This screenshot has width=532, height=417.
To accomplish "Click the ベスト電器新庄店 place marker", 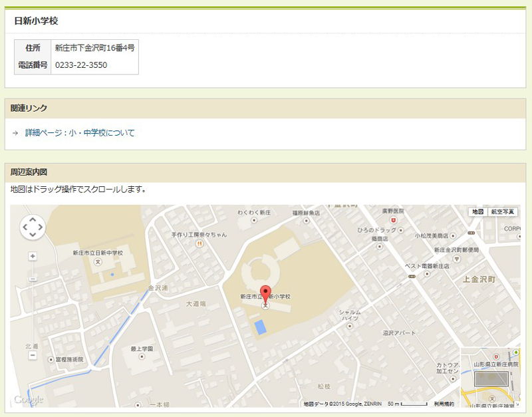I will coord(427,274).
